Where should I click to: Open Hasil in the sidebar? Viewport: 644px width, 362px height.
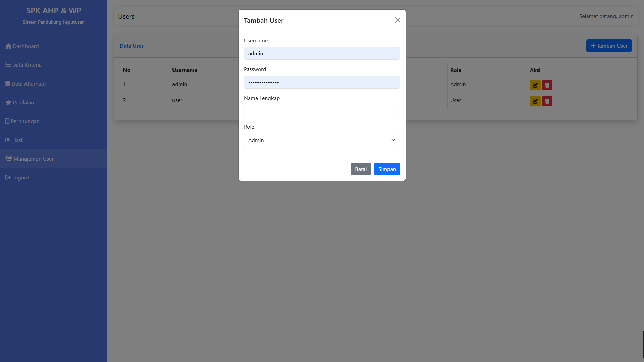(x=54, y=140)
